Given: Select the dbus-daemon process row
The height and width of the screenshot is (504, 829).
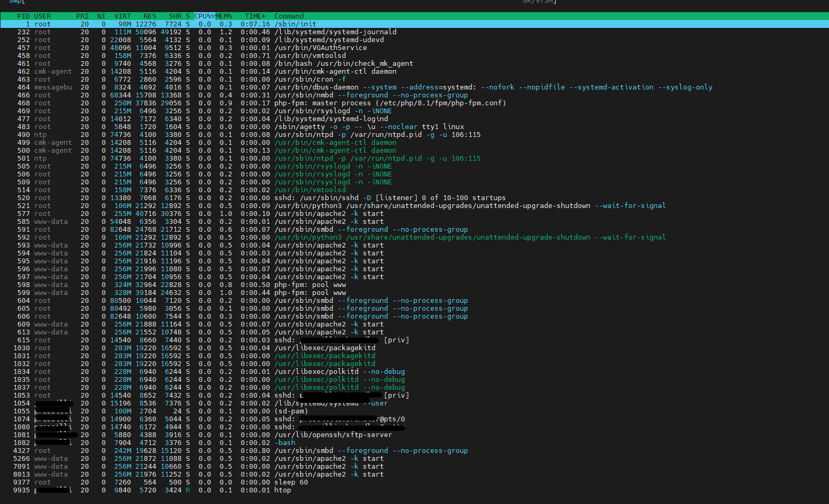Looking at the screenshot, I should [414, 87].
